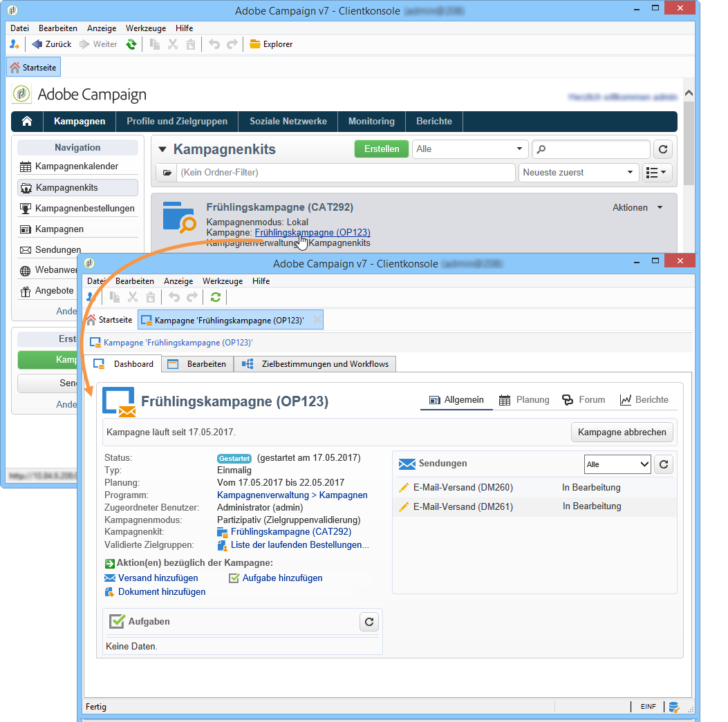Switch to Profile und Zielgruppen tab
This screenshot has height=722, width=728.
coord(177,121)
